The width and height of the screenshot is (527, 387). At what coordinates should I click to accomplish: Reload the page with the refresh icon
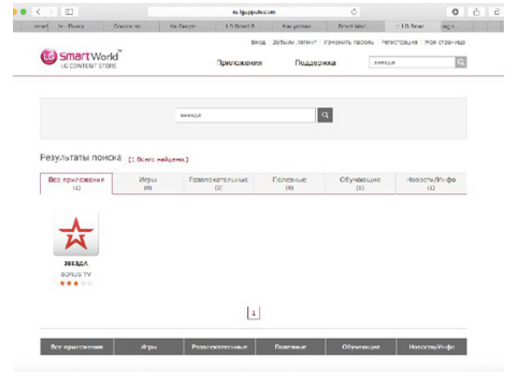354,12
